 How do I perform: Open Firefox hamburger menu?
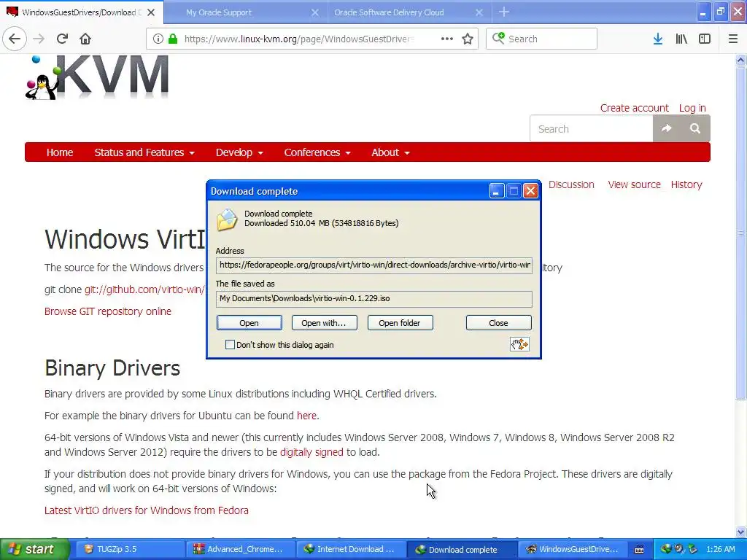pyautogui.click(x=733, y=39)
